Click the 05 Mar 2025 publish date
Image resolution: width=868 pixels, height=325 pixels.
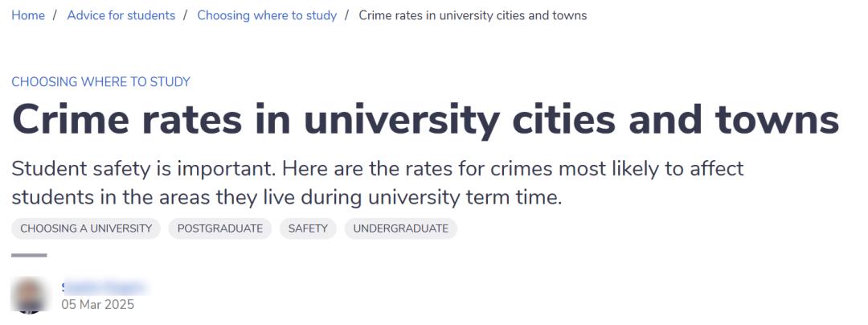pos(97,305)
